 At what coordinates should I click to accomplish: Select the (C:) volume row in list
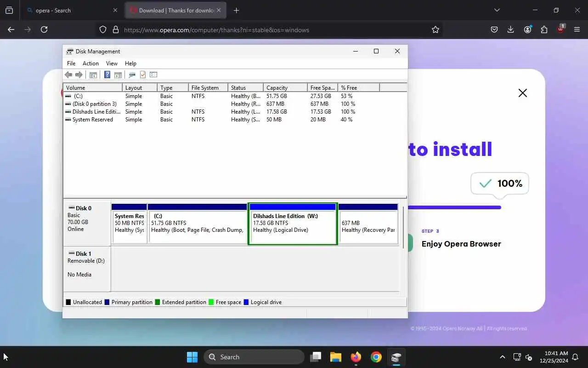pos(235,96)
